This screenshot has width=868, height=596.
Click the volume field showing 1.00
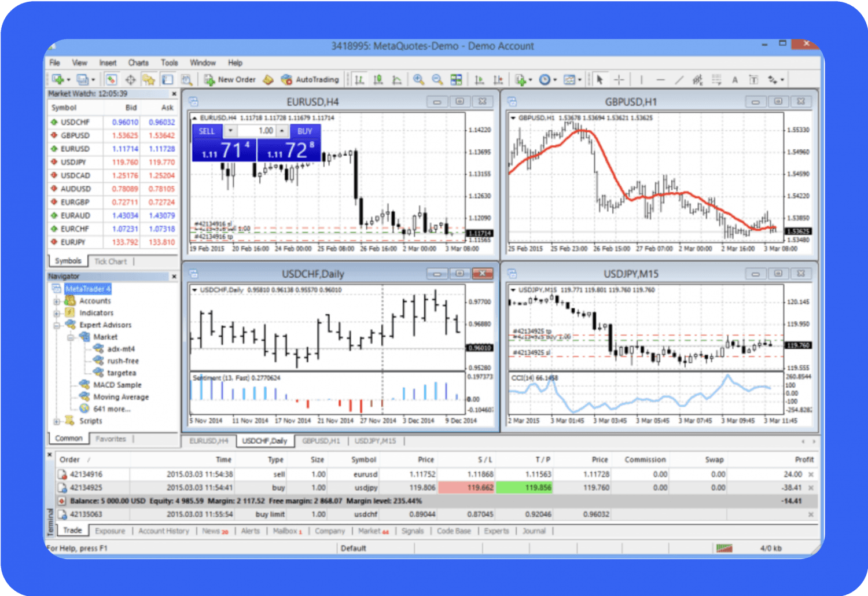(x=256, y=131)
